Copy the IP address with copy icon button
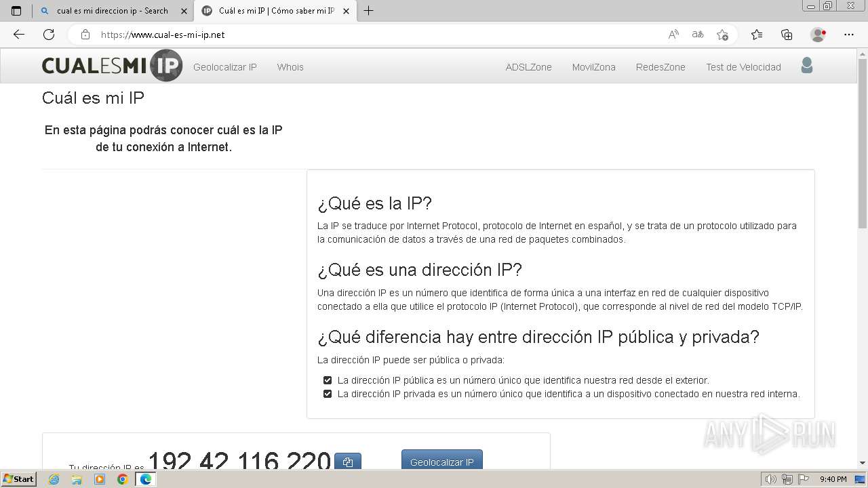This screenshot has height=488, width=868. pos(348,462)
